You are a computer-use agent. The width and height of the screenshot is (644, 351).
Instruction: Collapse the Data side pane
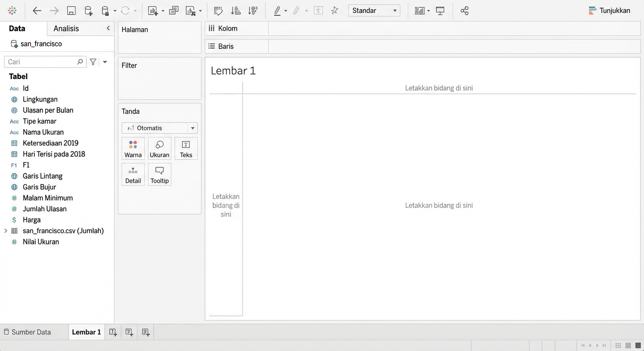coord(108,28)
